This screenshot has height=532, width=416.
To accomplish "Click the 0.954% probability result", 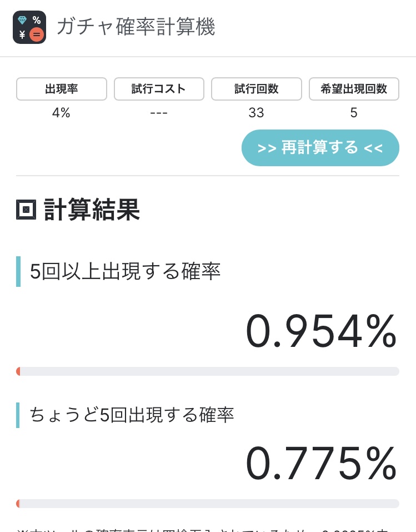I will (321, 331).
